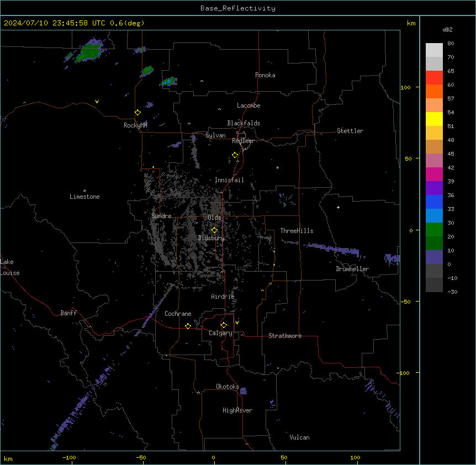Image resolution: width=476 pixels, height=465 pixels.
Task: Click the Sundre town label
Action: [161, 216]
